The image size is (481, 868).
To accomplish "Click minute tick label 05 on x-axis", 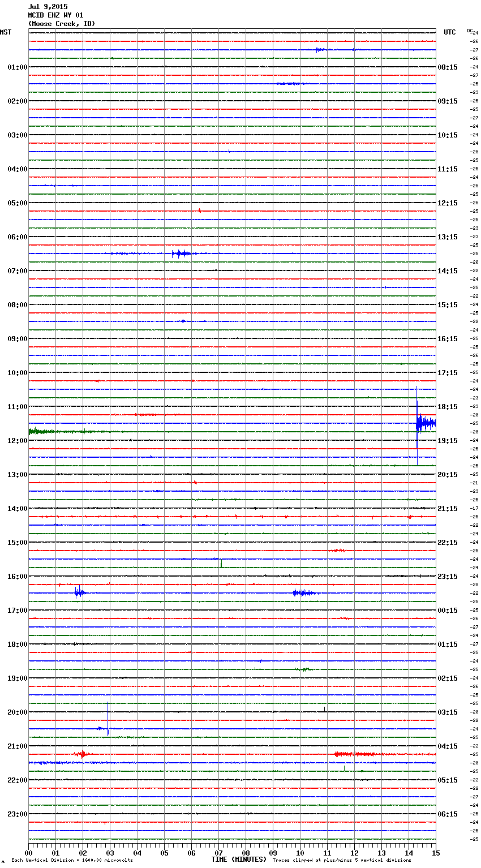I will (x=164, y=853).
